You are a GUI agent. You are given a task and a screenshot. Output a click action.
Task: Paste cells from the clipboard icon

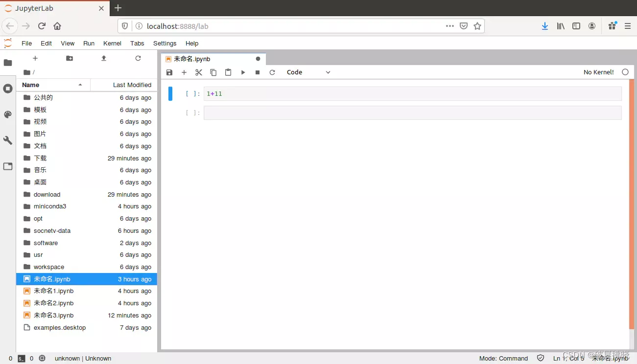(228, 72)
